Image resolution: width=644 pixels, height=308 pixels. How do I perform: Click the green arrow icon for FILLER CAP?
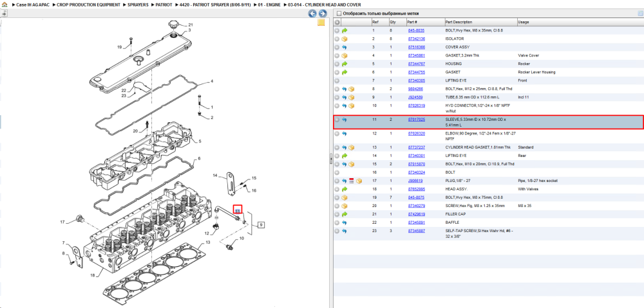345,214
